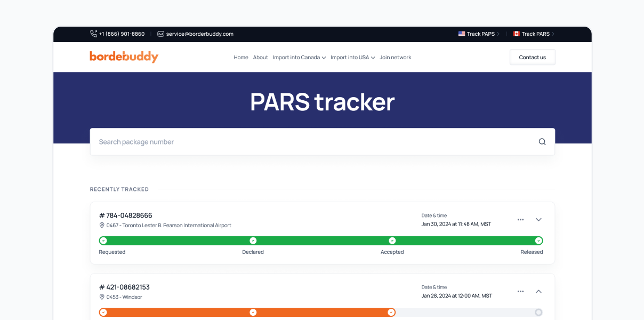Click the email envelope icon
Screen dimensions: 644x320
(160, 34)
